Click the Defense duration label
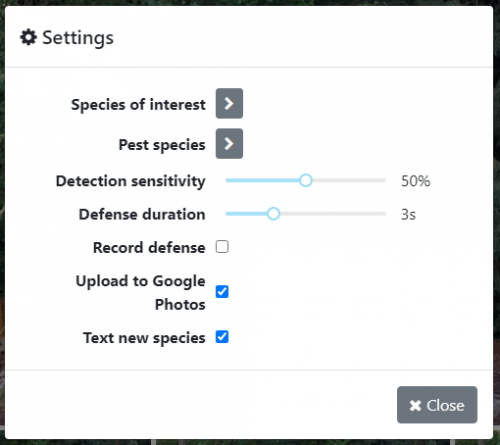 [142, 214]
